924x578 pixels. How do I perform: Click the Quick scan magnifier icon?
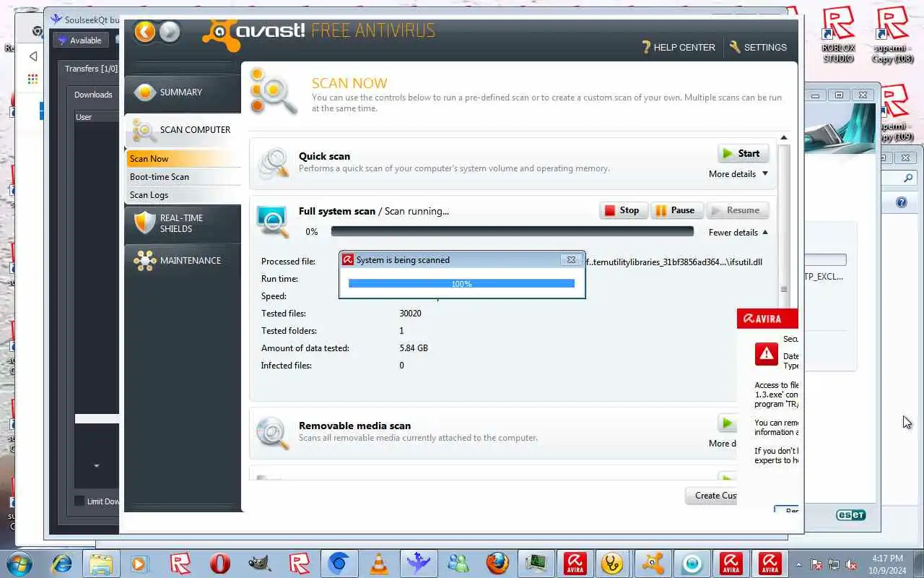(273, 163)
